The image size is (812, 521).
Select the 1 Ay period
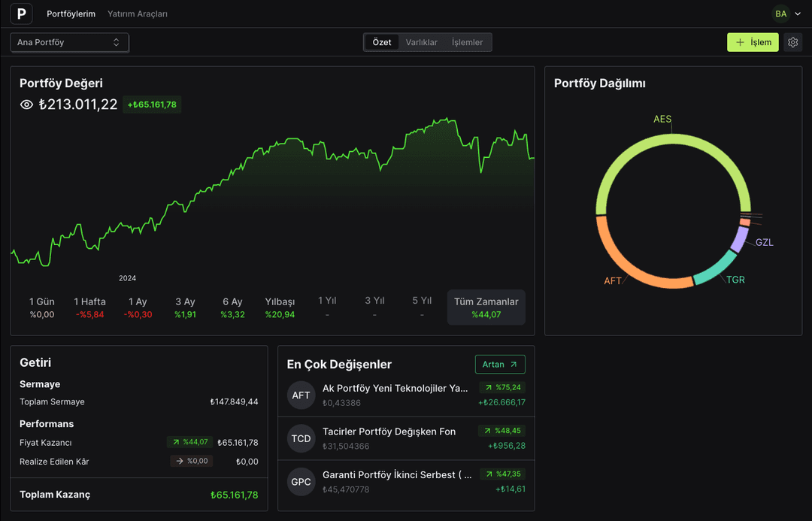coord(138,307)
